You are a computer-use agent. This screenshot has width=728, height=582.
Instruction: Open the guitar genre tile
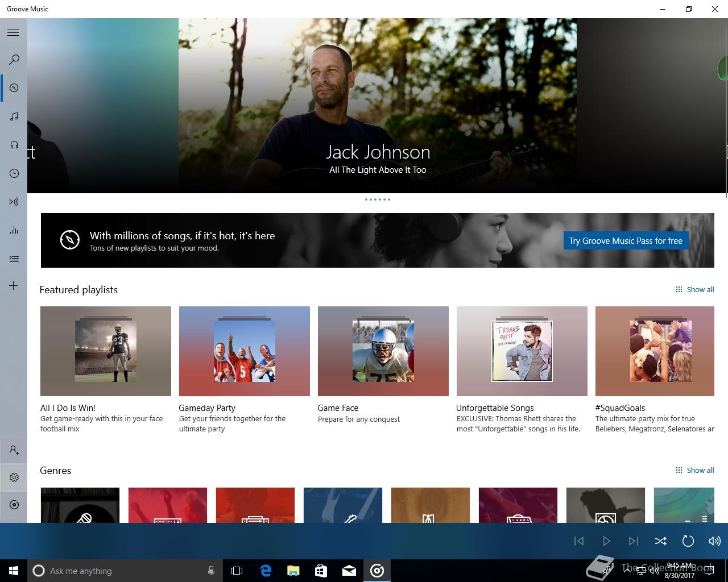(343, 505)
